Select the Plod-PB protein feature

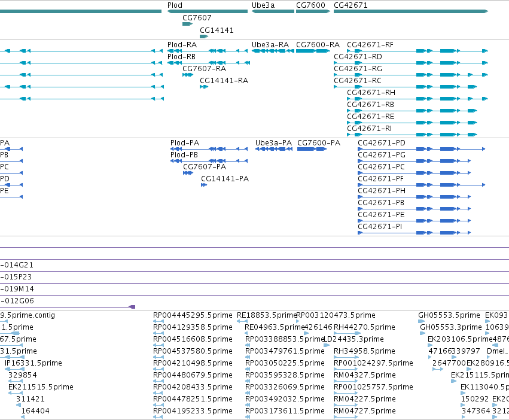(209, 161)
